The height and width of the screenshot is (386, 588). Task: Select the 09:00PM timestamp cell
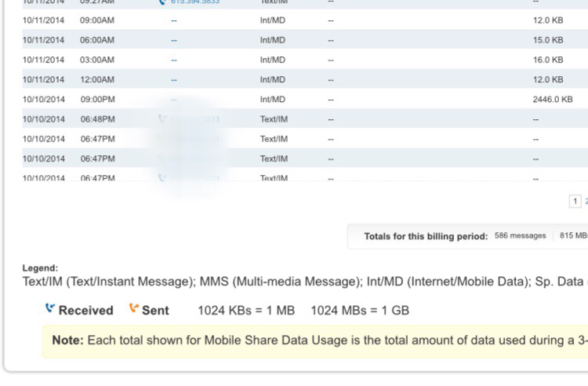pyautogui.click(x=97, y=100)
